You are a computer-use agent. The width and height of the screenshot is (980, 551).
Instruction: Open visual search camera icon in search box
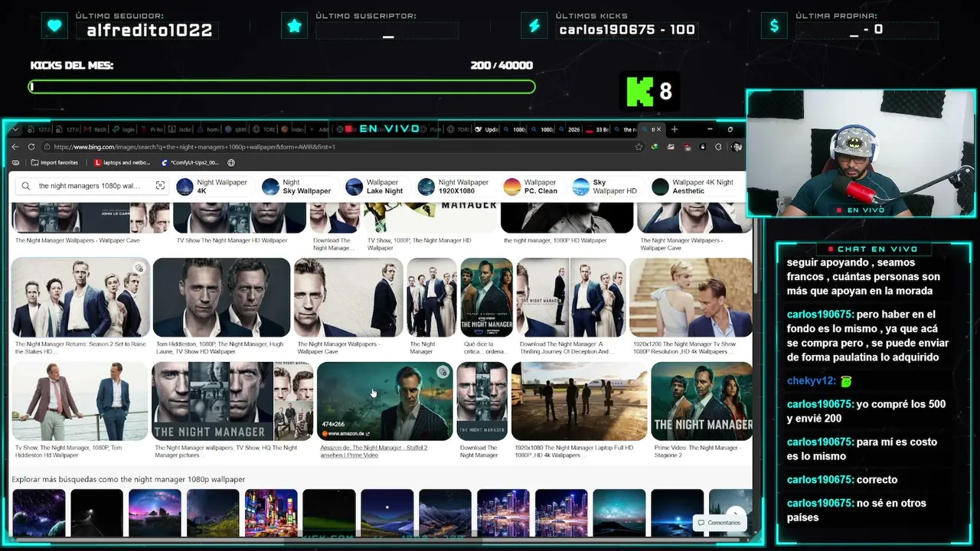click(160, 186)
